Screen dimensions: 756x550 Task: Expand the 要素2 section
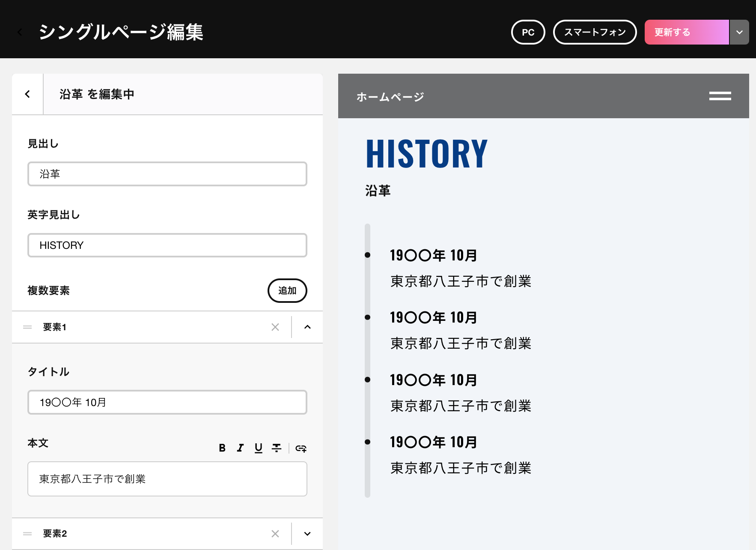(x=307, y=534)
